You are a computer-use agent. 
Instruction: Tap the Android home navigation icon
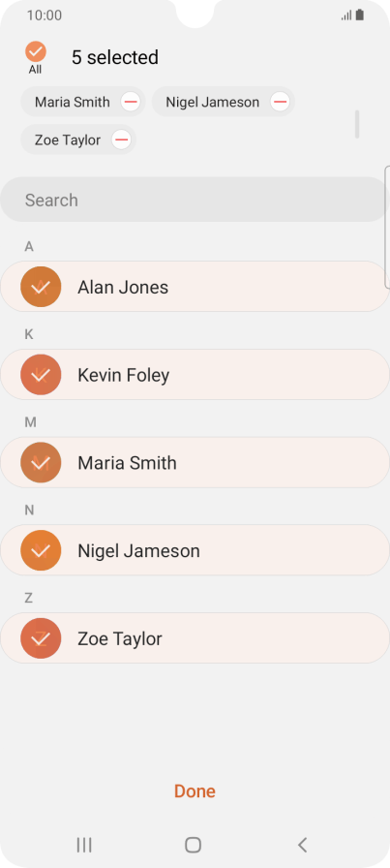[x=193, y=845]
